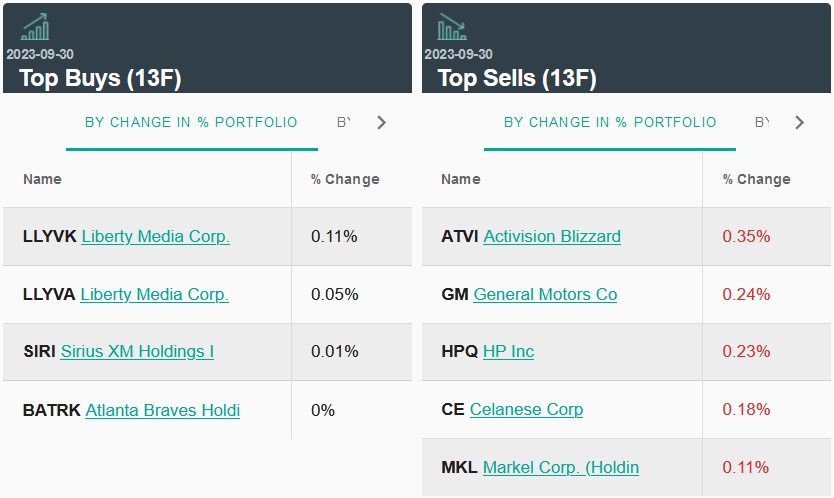Viewport: 834px width, 498px height.
Task: Follow the Sirius XM Holdings link
Action: [x=137, y=352]
